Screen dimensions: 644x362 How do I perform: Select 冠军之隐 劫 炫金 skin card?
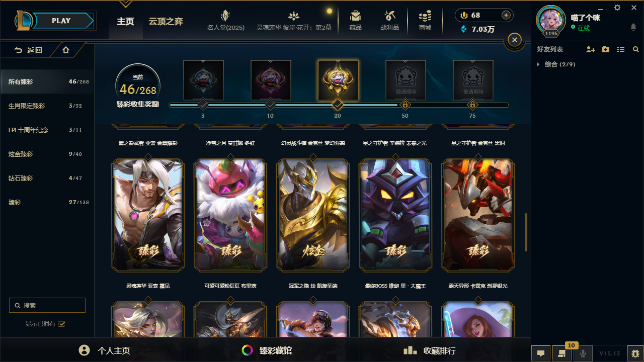[x=313, y=215]
